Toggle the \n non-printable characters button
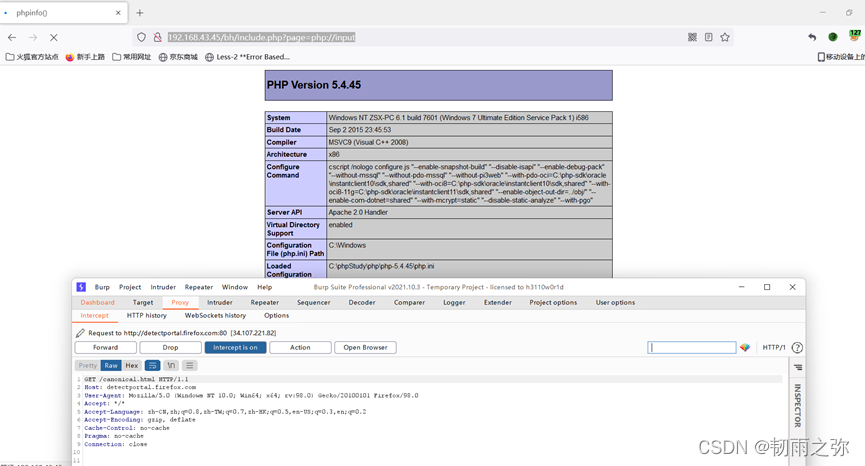Screen dimensions: 865x466 coord(171,365)
